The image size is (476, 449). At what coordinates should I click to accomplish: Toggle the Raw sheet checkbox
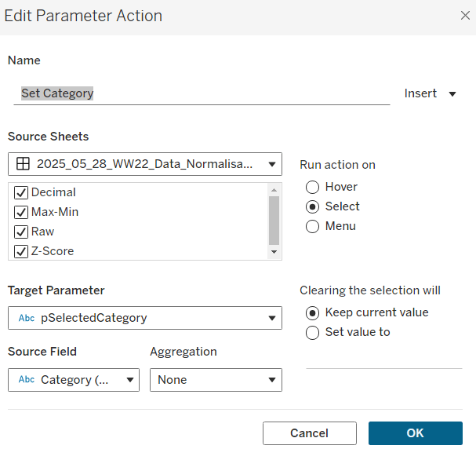pyautogui.click(x=21, y=232)
